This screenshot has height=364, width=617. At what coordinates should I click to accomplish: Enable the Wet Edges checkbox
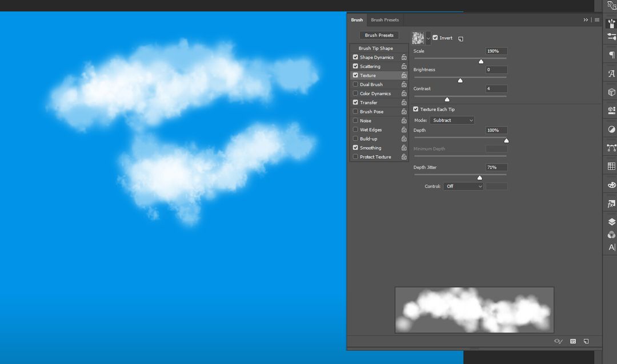pos(355,130)
